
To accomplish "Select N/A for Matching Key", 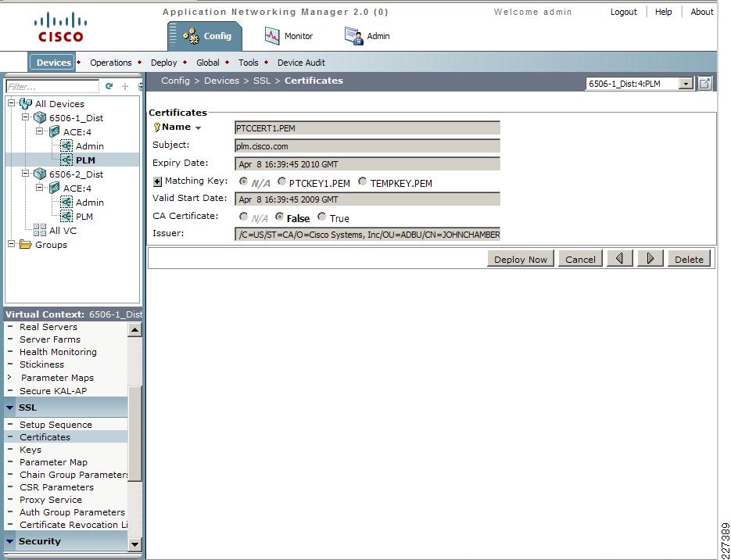I will tap(243, 181).
